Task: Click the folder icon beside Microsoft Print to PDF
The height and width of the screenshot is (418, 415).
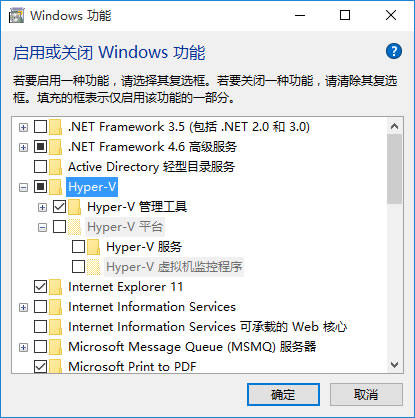Action: [x=56, y=366]
